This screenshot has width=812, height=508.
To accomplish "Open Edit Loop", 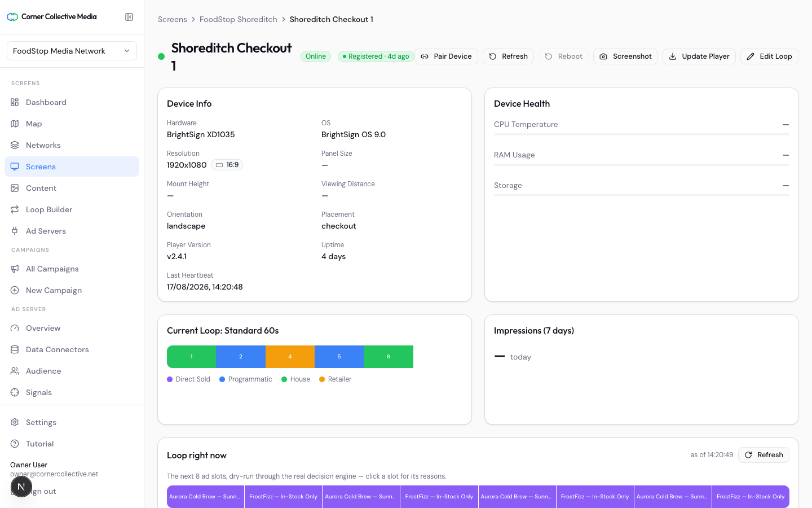I will [769, 56].
